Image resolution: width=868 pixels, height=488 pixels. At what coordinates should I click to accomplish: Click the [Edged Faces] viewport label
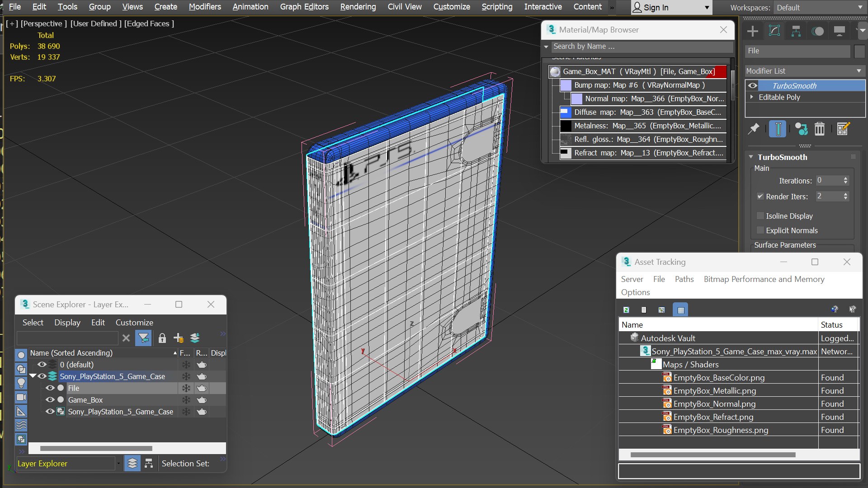click(149, 23)
